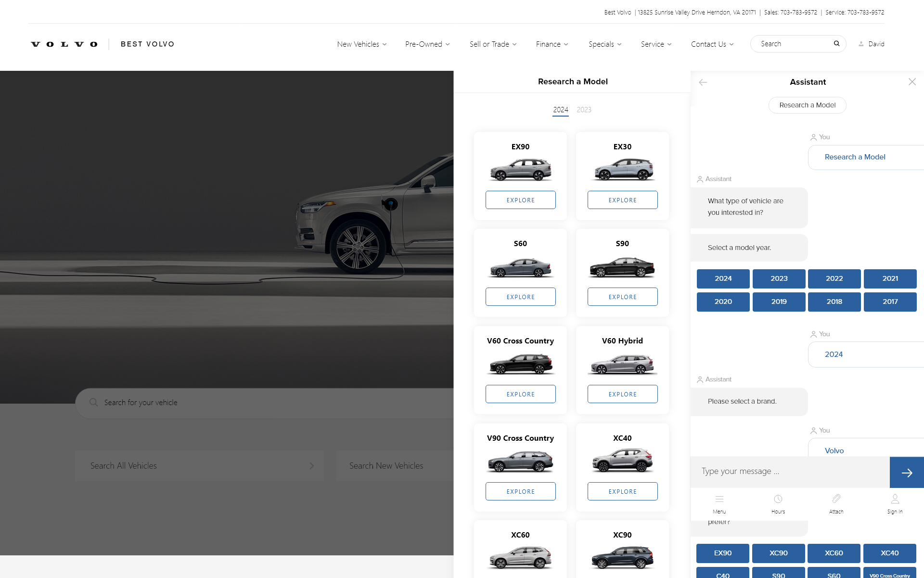Expand the New Vehicles menu

(x=362, y=44)
